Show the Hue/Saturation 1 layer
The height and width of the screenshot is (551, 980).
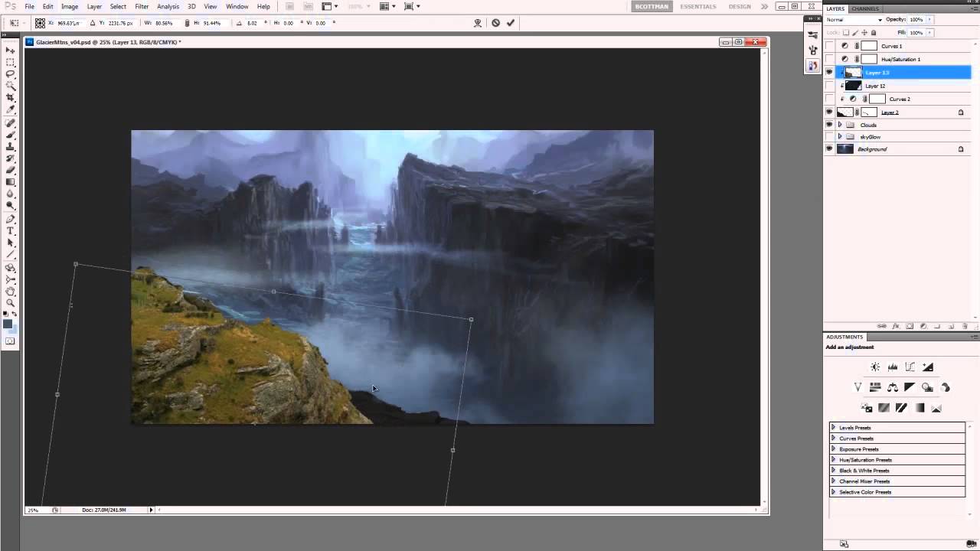pos(829,59)
